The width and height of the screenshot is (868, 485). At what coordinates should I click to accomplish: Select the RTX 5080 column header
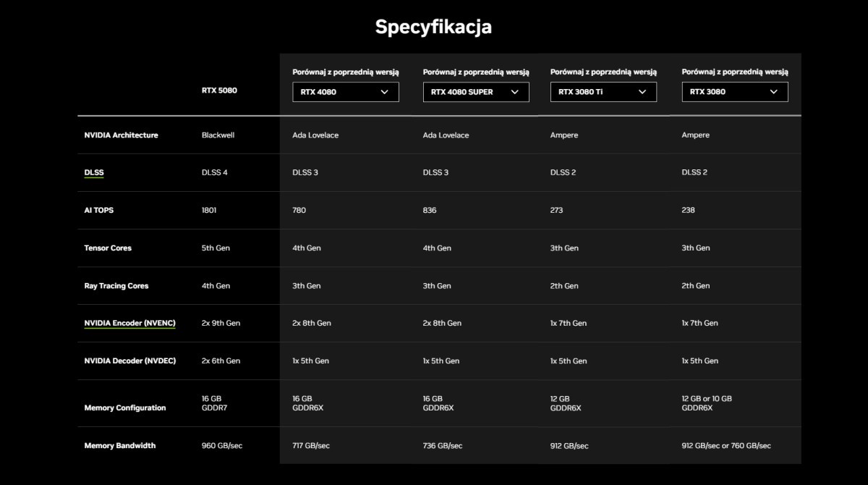(219, 90)
